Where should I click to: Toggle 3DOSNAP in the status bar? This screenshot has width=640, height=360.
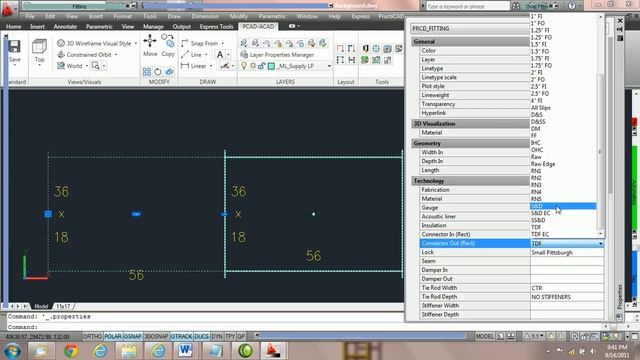[x=156, y=336]
